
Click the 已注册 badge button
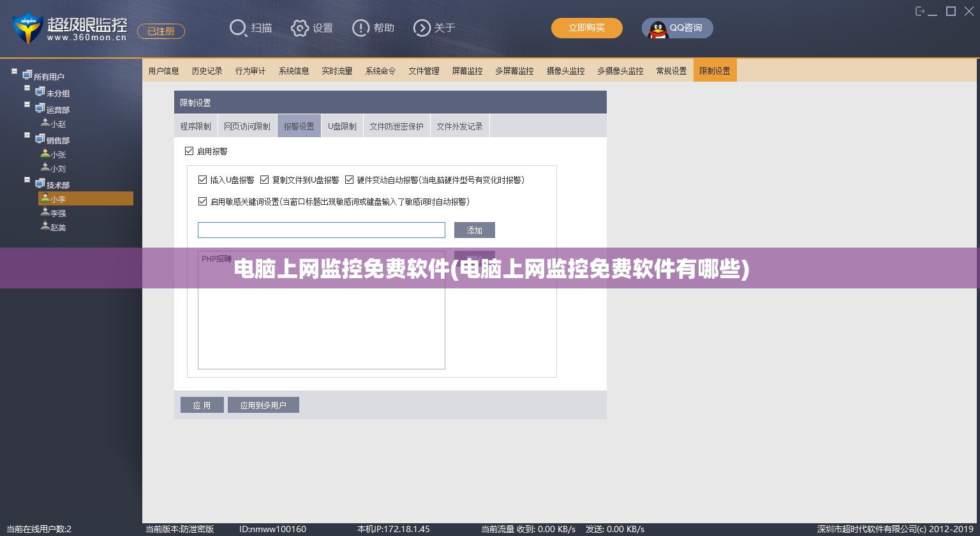click(161, 31)
